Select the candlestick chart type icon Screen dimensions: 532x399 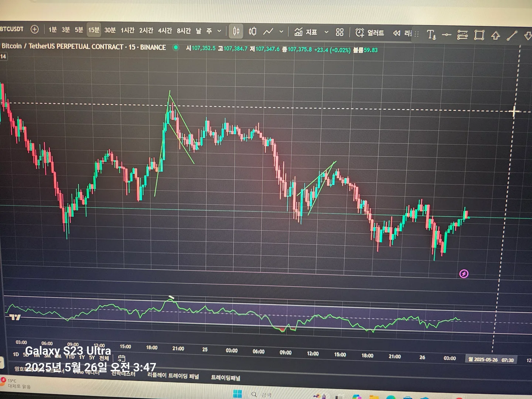(236, 31)
